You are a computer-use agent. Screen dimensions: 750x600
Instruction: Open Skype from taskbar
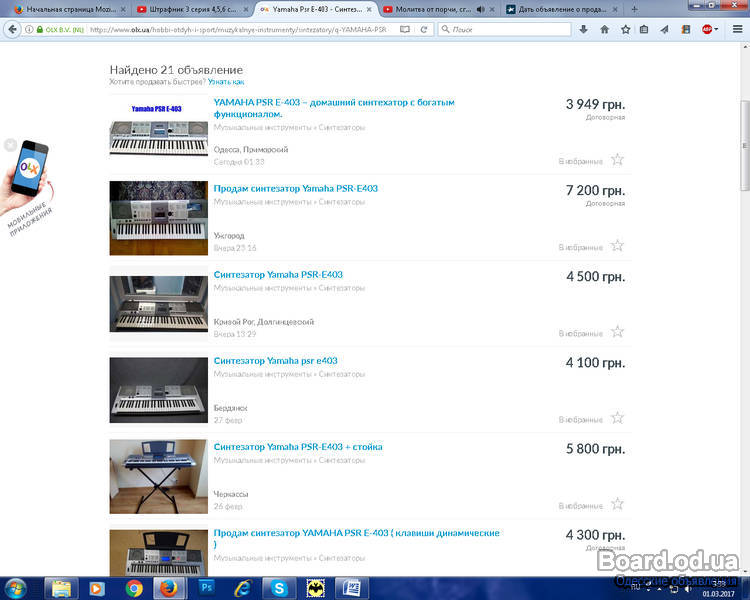coord(279,589)
